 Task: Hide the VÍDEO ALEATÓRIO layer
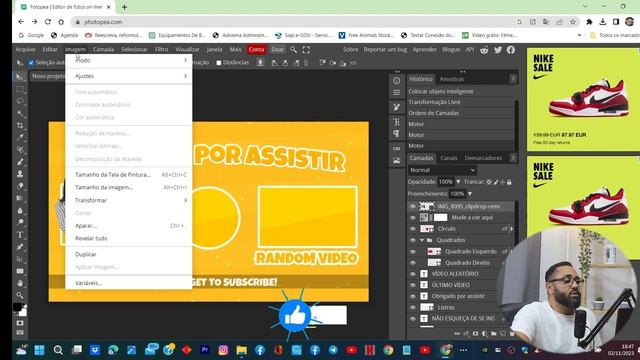(413, 274)
